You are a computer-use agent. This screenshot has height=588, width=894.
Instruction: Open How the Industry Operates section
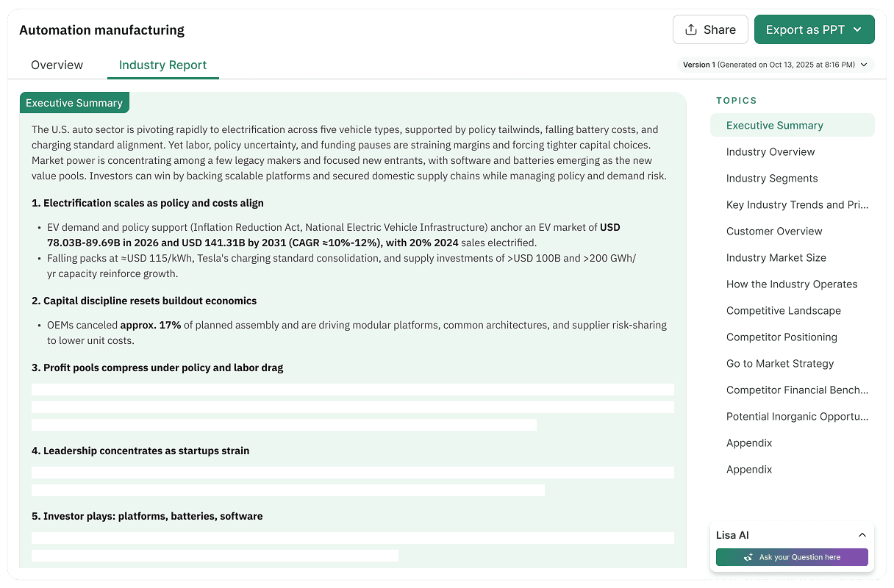pyautogui.click(x=792, y=284)
